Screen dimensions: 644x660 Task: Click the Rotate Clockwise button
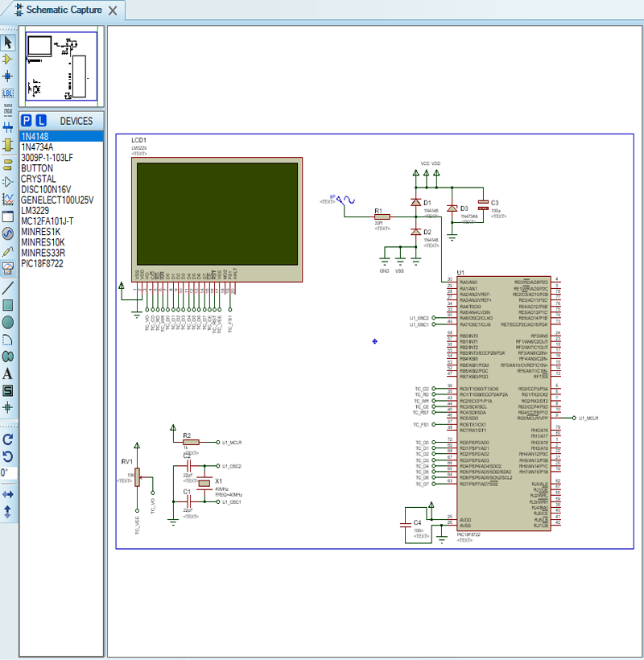(x=8, y=439)
